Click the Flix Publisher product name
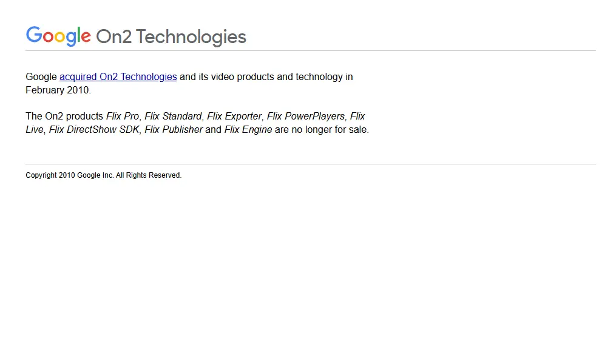Screen dimensions: 602x364 (x=174, y=130)
